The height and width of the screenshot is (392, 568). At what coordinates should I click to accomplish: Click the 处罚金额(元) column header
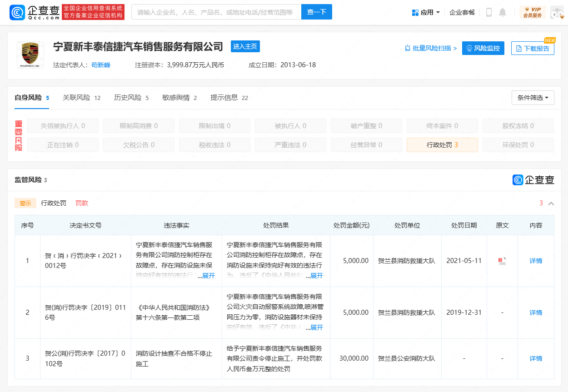click(352, 225)
